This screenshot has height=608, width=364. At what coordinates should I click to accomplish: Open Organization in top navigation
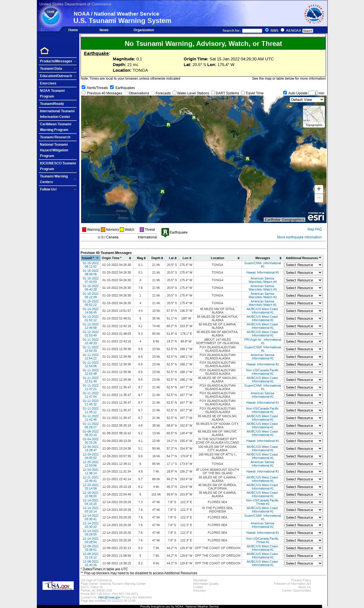click(144, 30)
